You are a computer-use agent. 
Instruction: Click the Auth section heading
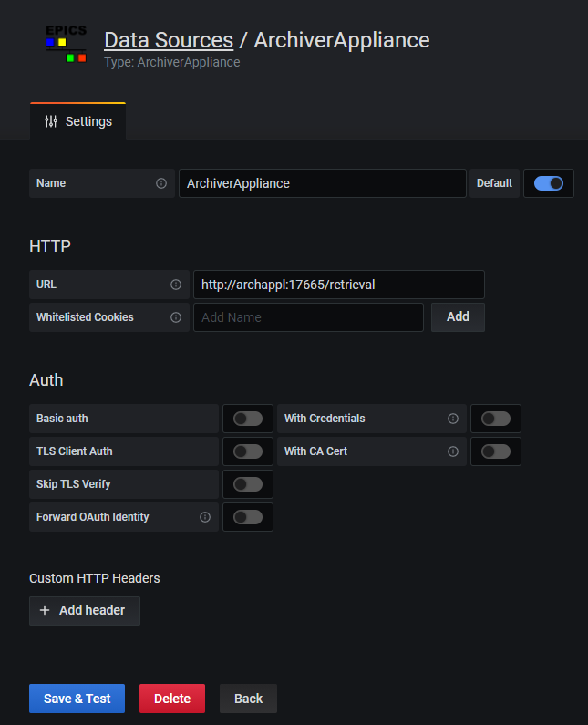46,380
